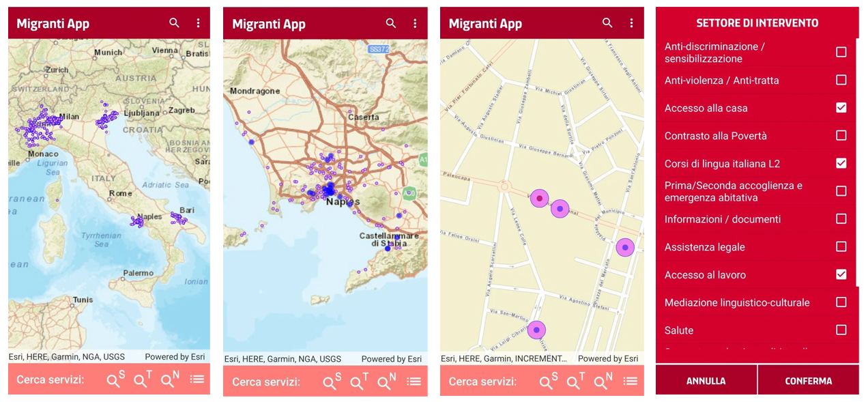Select service marker near Via San-Martino
The width and height of the screenshot is (868, 402).
(x=536, y=330)
